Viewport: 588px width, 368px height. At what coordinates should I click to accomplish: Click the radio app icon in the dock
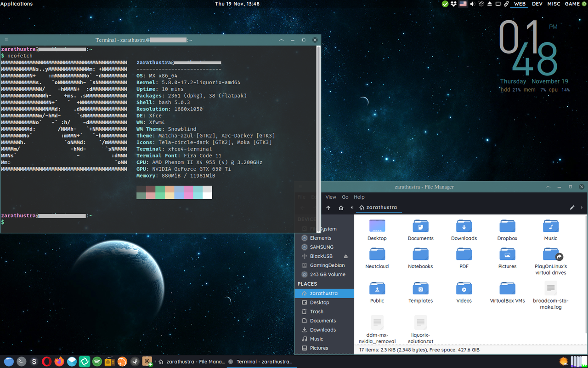click(x=109, y=362)
